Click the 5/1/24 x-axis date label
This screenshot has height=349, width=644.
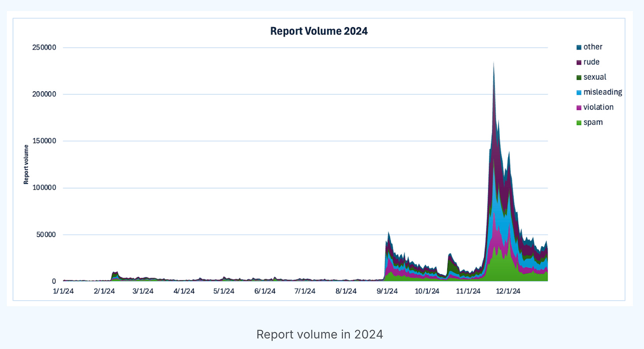click(x=224, y=291)
